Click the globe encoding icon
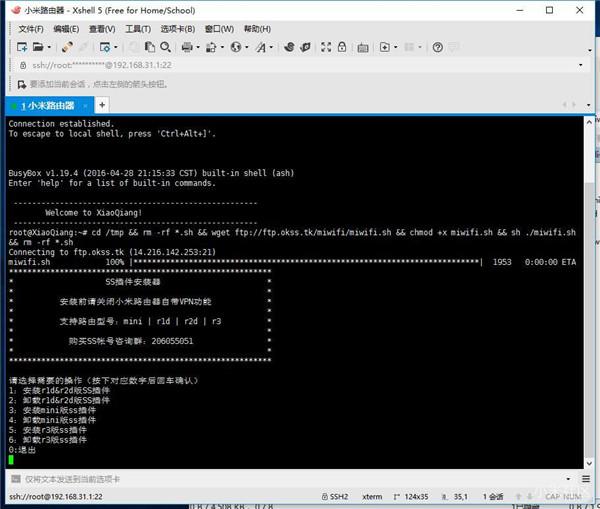The width and height of the screenshot is (600, 509). tap(236, 47)
